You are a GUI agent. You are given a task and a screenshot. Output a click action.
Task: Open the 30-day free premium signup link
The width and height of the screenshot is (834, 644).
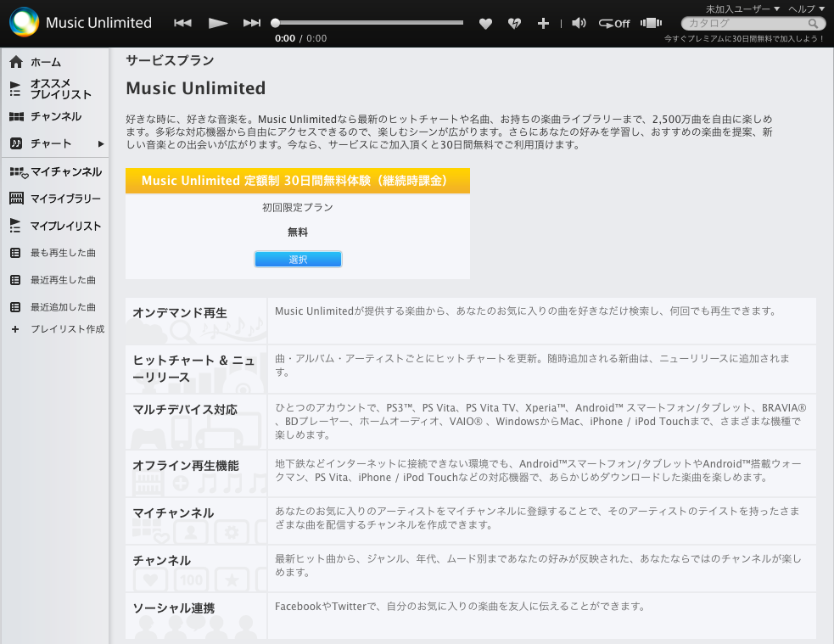744,39
